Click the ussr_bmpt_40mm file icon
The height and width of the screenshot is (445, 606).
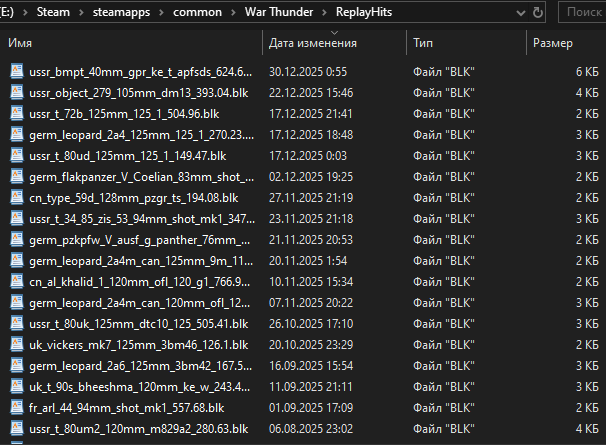pyautogui.click(x=17, y=73)
